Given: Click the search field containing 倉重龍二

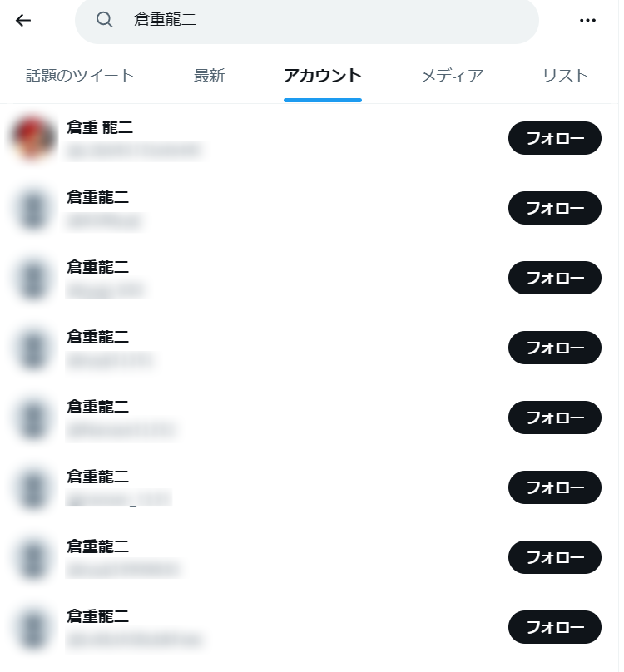Looking at the screenshot, I should [x=307, y=20].
